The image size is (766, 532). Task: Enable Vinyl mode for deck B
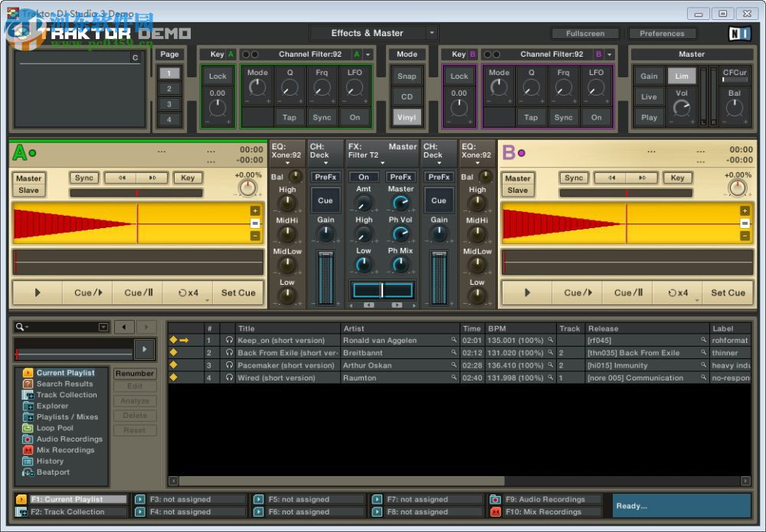pos(407,117)
